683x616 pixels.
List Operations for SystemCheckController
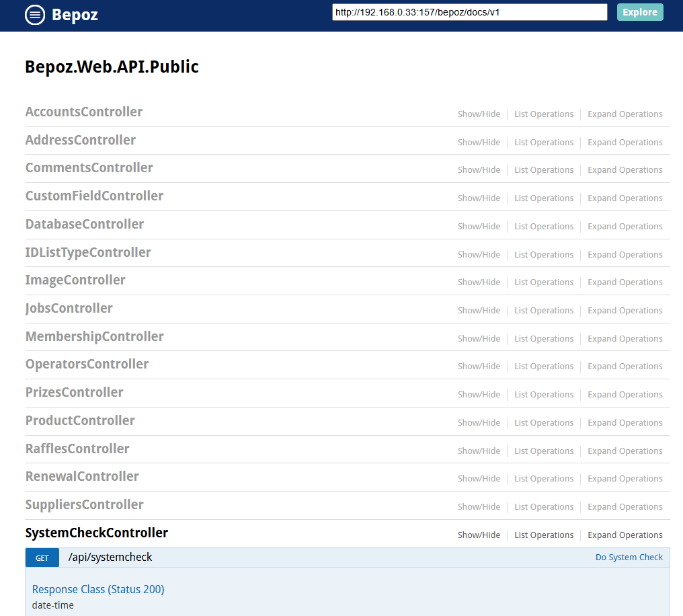click(544, 535)
